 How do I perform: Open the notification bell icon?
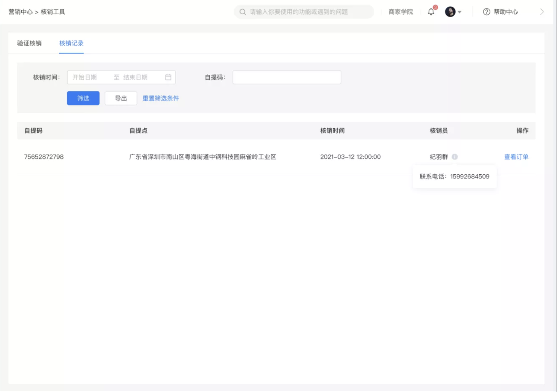pos(431,12)
